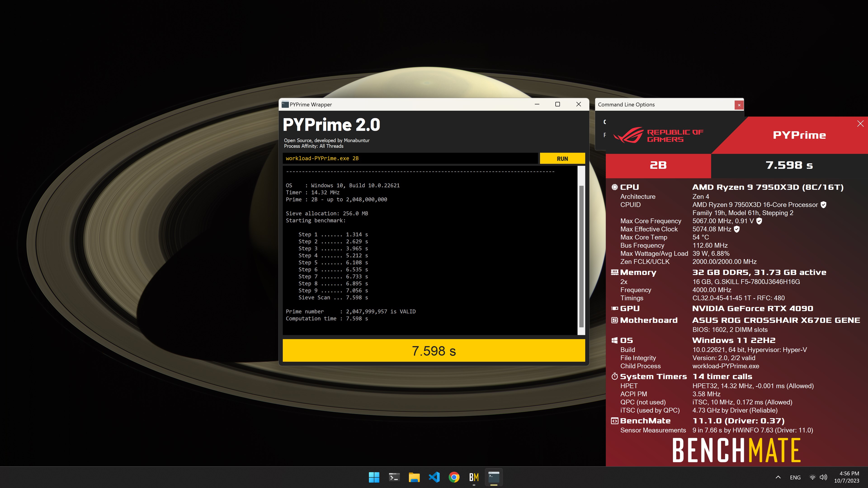868x488 pixels.
Task: Click '11.1.0 (Driver: 0.37)' BenchMate version
Action: point(738,421)
